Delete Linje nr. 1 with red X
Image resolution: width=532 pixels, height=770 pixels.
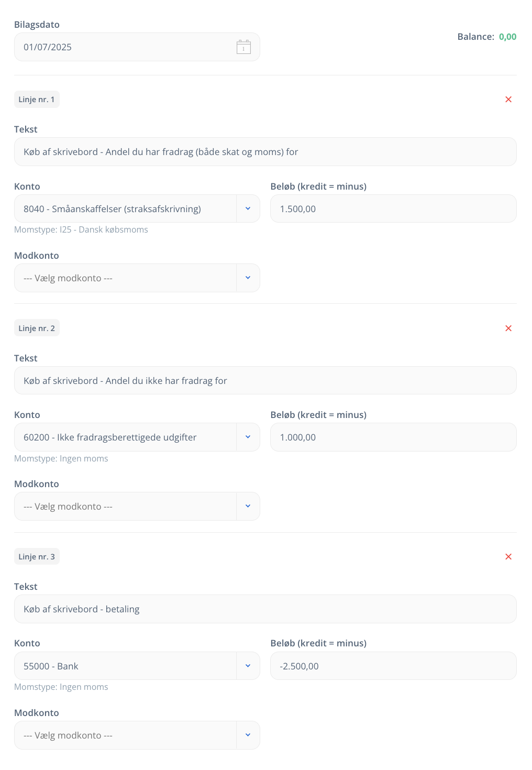tap(508, 100)
